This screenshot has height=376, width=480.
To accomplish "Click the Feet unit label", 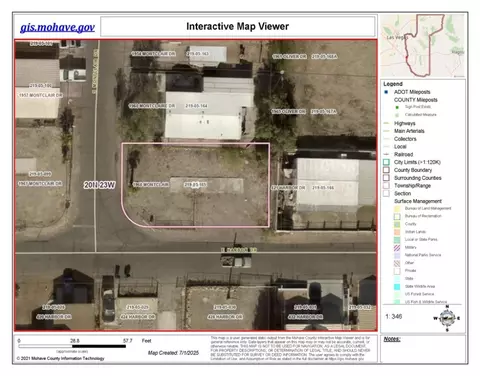I will (x=146, y=341).
